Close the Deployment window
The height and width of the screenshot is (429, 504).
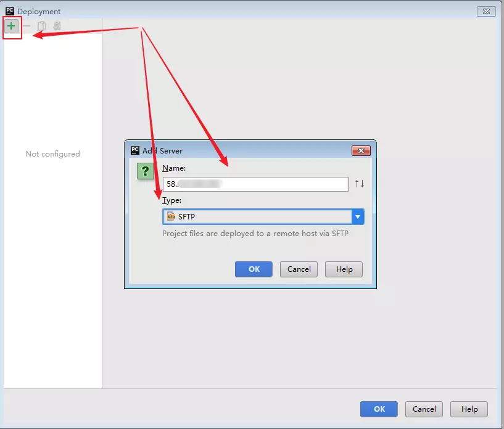point(486,11)
